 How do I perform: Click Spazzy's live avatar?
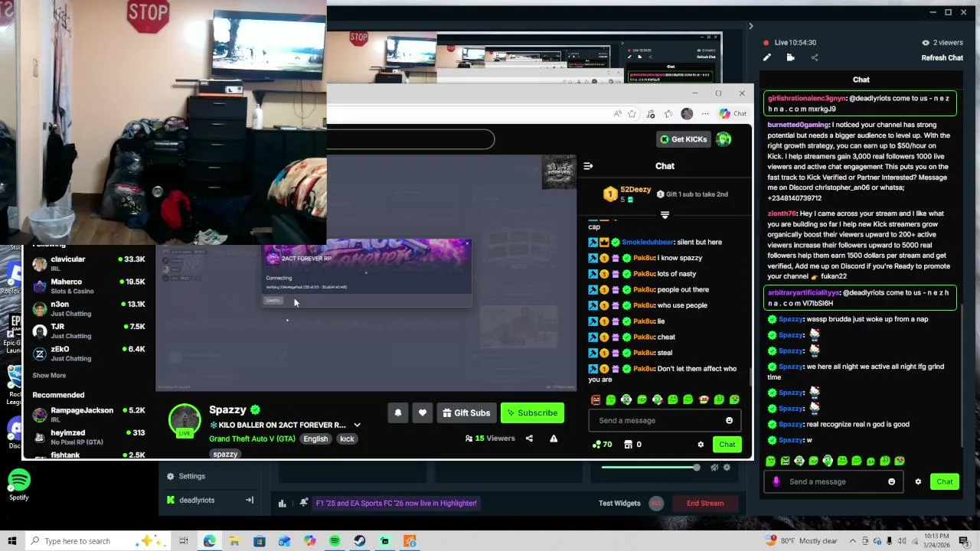[185, 421]
